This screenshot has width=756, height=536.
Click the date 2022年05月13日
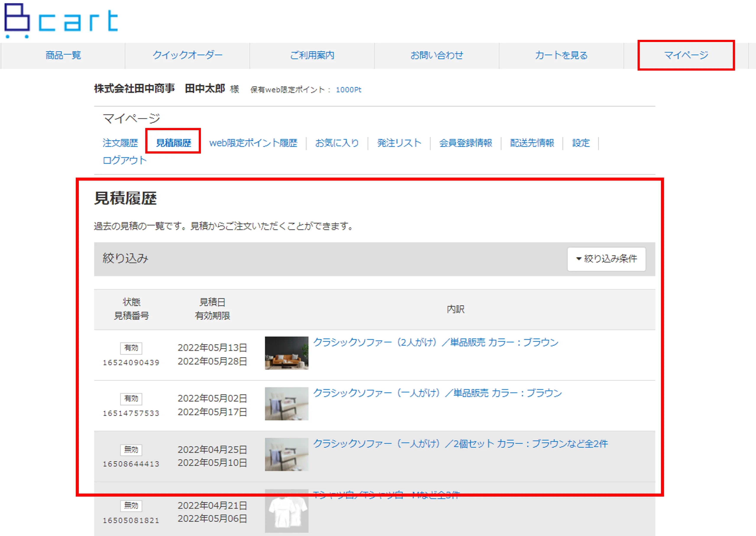[212, 348]
